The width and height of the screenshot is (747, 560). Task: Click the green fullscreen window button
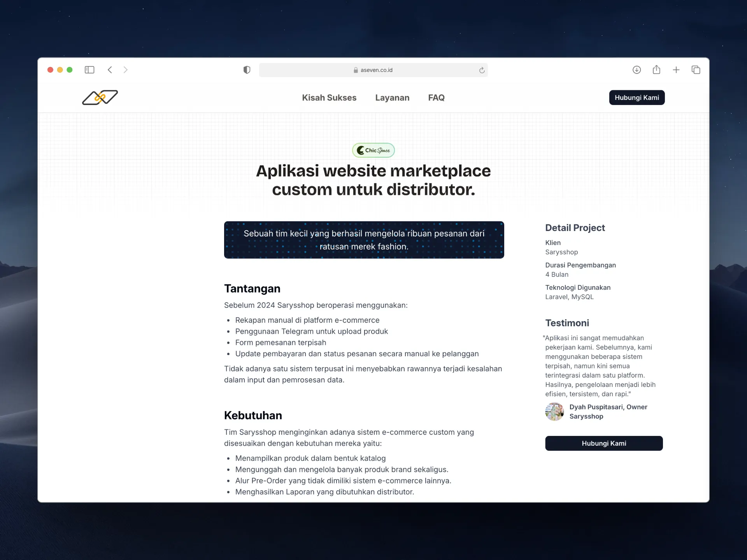coord(70,70)
